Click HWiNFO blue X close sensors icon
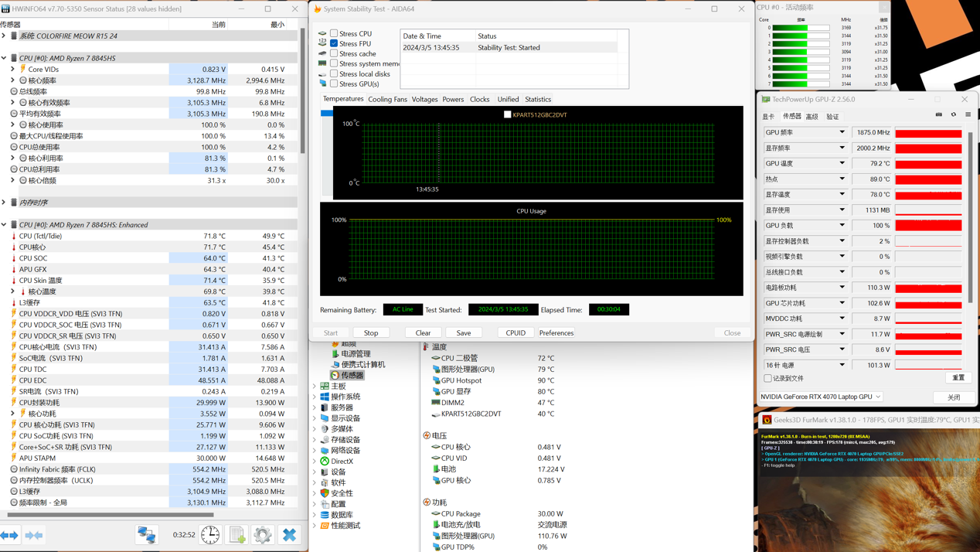The height and width of the screenshot is (552, 980). click(289, 535)
